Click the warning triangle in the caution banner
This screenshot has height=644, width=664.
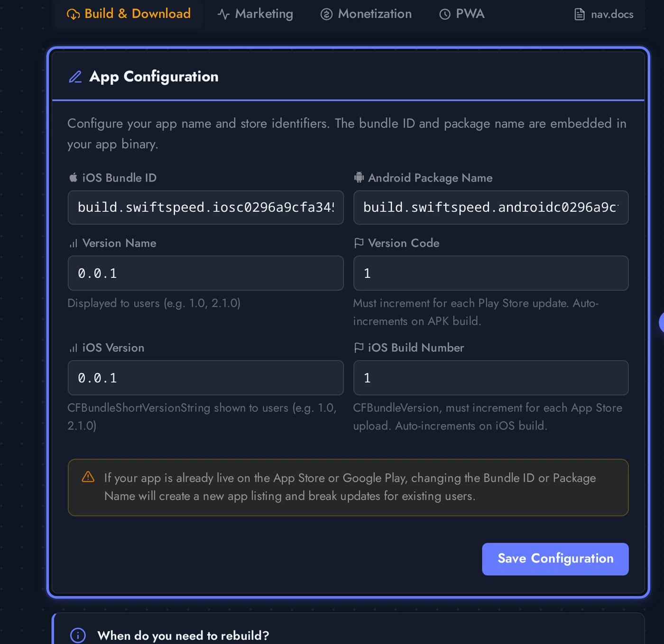(x=88, y=478)
